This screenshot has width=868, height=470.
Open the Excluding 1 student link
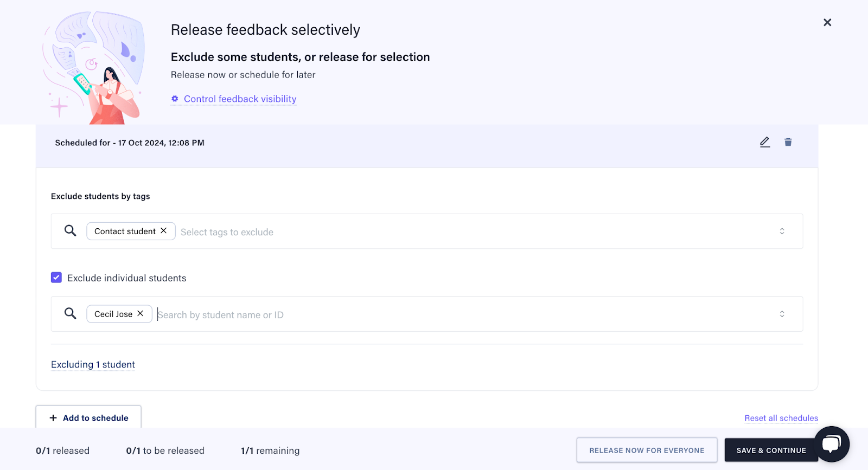pyautogui.click(x=93, y=364)
